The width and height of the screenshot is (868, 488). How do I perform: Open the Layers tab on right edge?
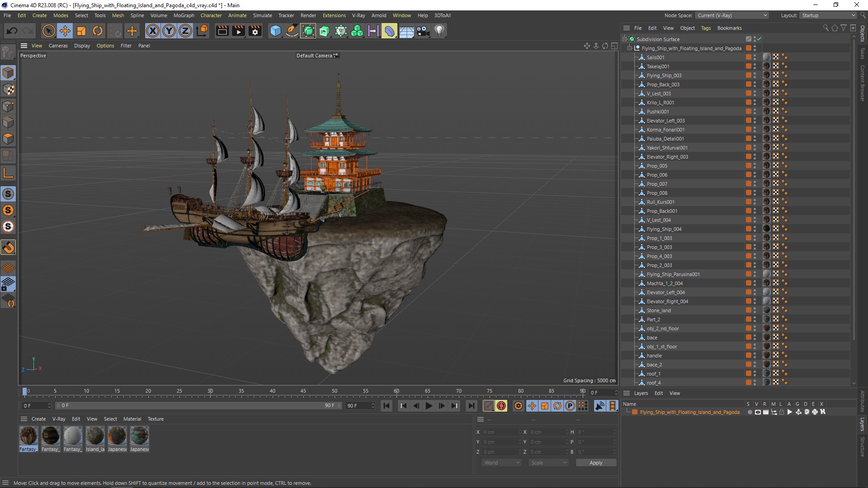[x=863, y=424]
